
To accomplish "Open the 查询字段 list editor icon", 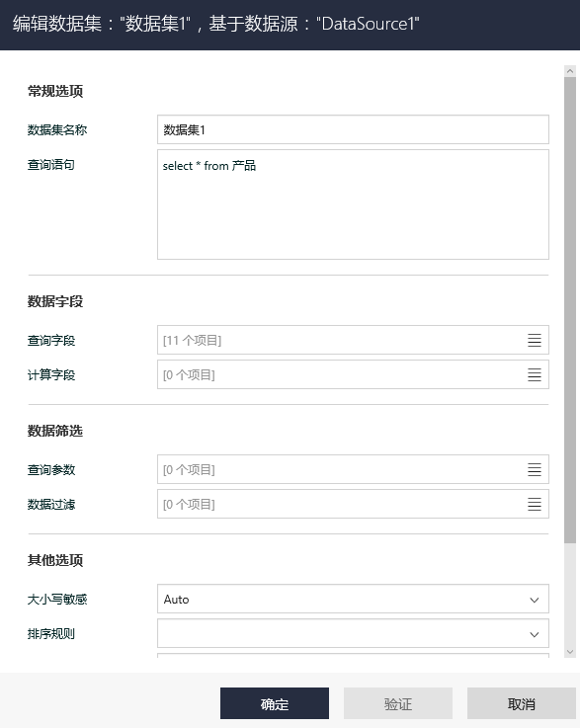I will (534, 340).
